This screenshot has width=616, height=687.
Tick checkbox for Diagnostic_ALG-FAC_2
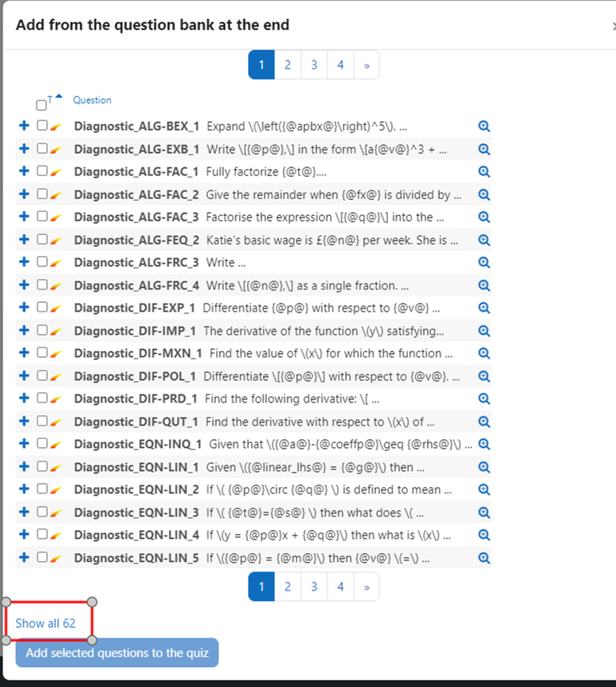click(x=42, y=193)
